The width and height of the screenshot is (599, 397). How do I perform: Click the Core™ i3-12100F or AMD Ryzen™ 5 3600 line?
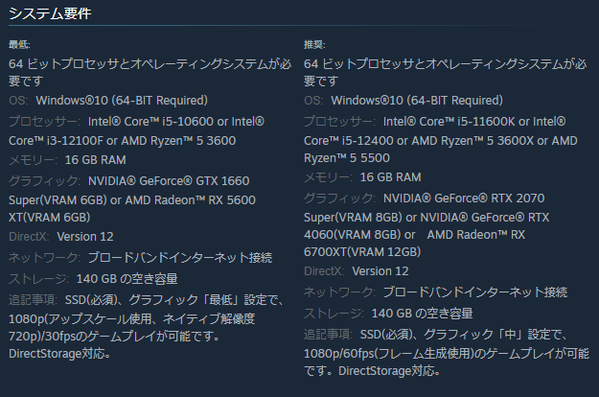pos(122,141)
